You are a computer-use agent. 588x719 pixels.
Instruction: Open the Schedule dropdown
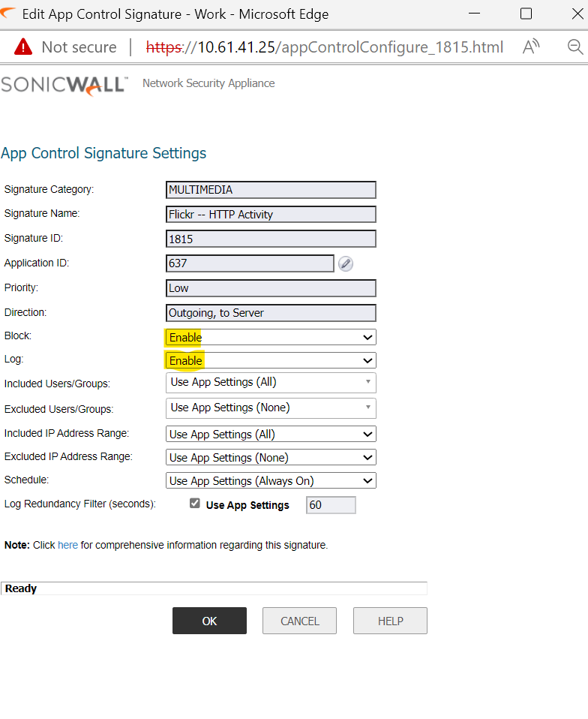[x=271, y=481]
